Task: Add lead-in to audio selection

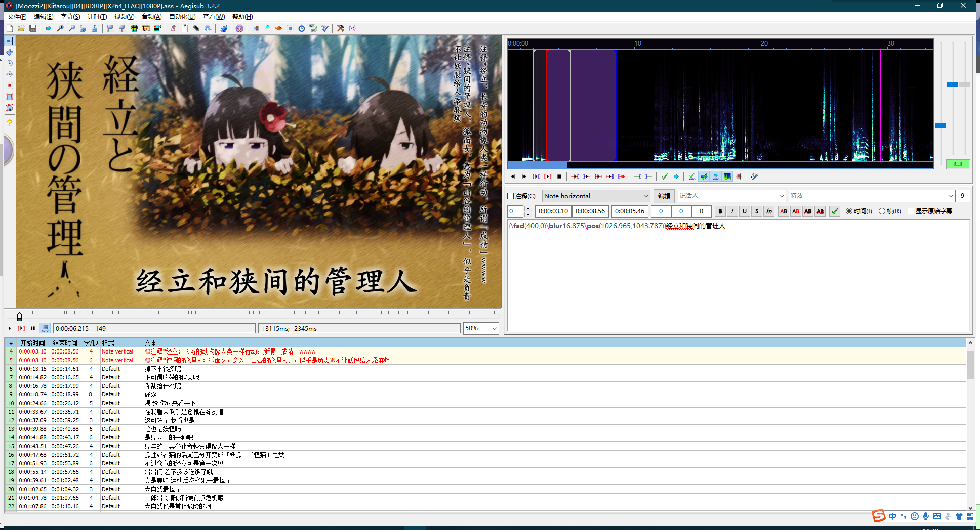Action: pos(637,176)
